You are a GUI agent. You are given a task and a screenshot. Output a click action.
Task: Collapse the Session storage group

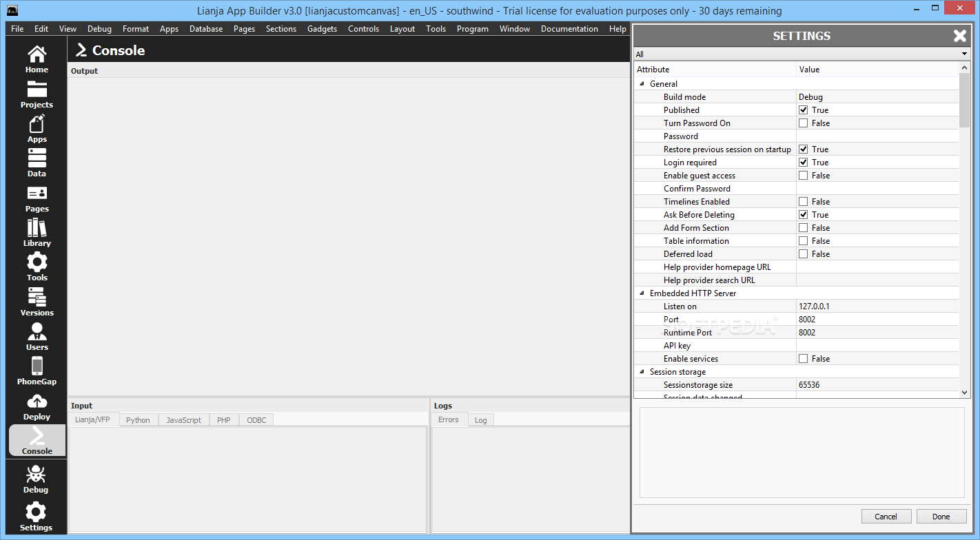point(642,372)
